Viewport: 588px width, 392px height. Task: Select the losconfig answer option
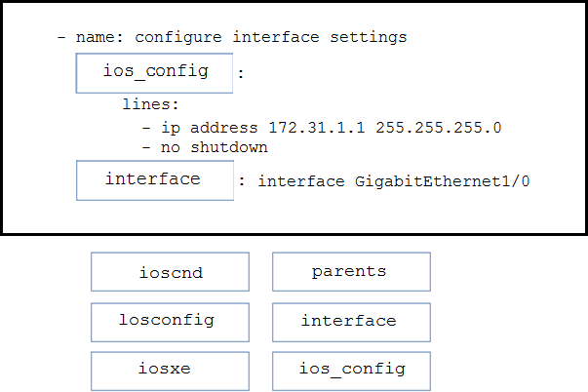pos(170,321)
